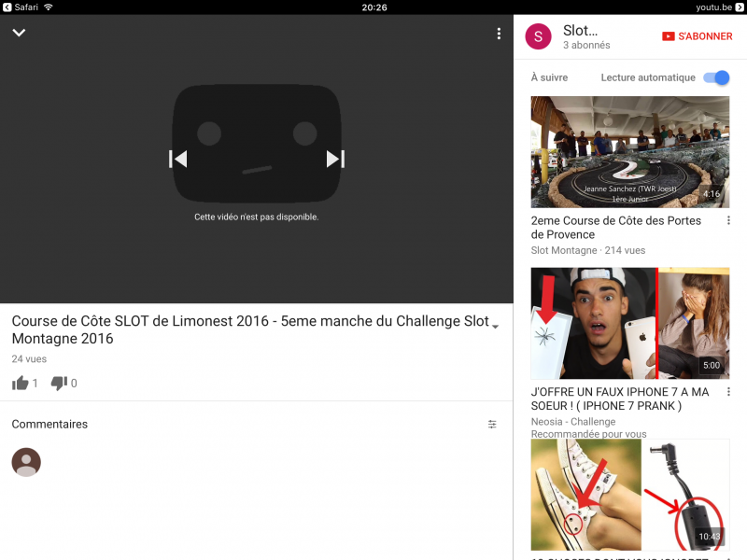
Task: Toggle the Lecture automatique switch
Action: pos(715,77)
